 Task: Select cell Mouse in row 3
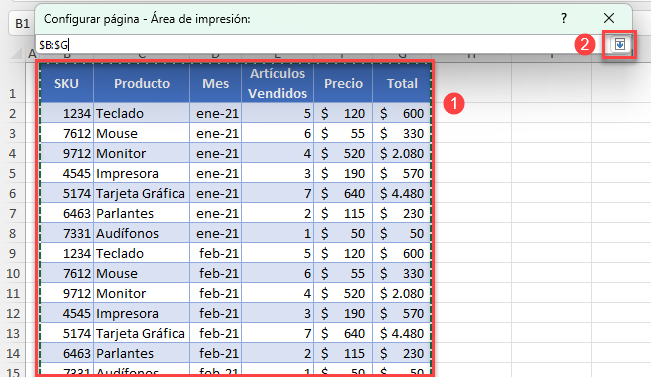click(142, 133)
